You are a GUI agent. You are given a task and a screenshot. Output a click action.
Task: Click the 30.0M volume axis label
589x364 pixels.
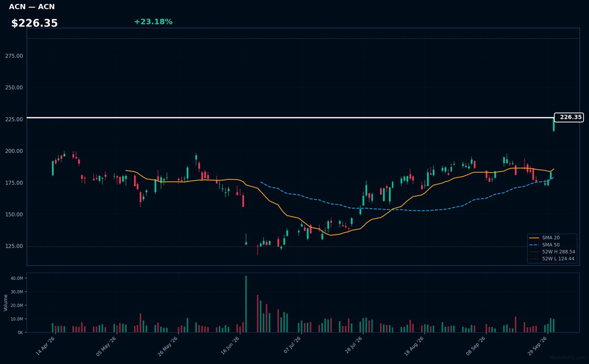coord(17,292)
